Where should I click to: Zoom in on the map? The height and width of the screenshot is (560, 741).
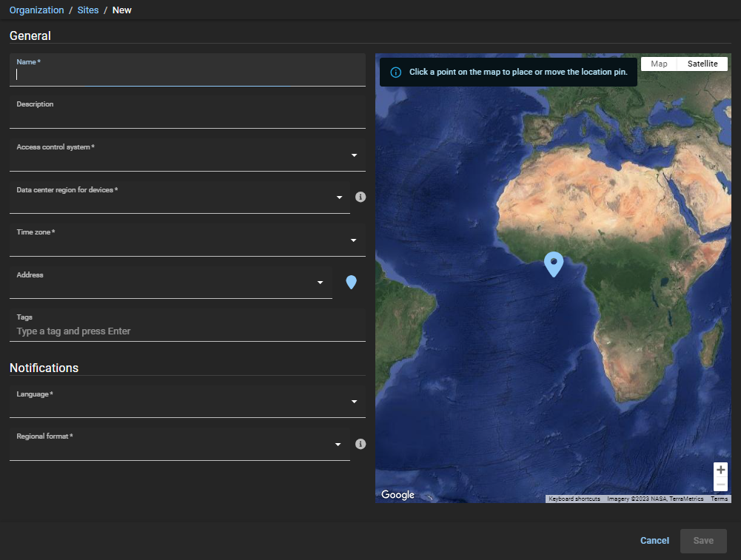[x=720, y=470]
